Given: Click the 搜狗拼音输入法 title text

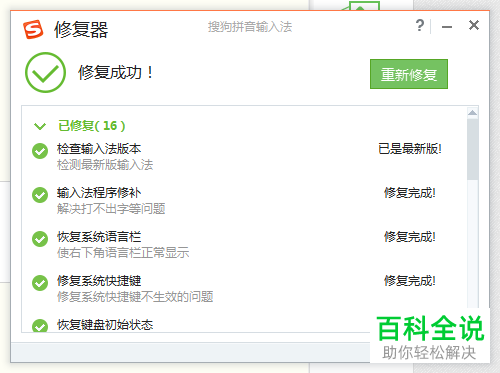Looking at the screenshot, I should 250,27.
